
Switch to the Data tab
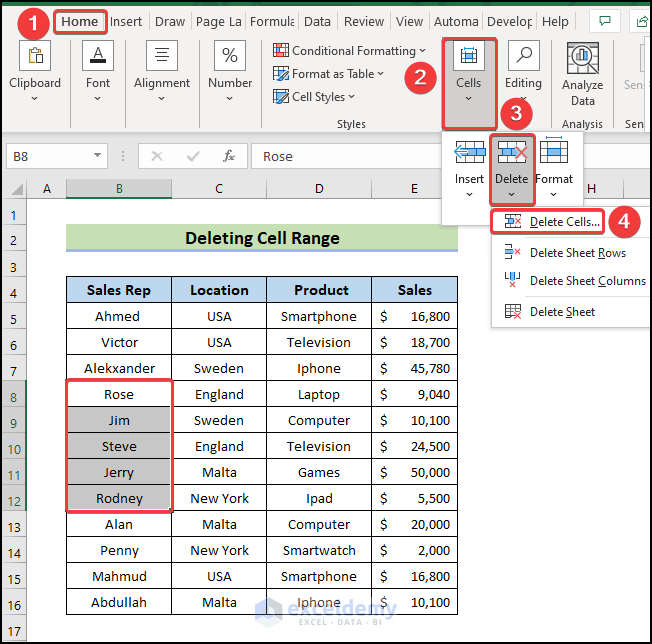pos(317,21)
